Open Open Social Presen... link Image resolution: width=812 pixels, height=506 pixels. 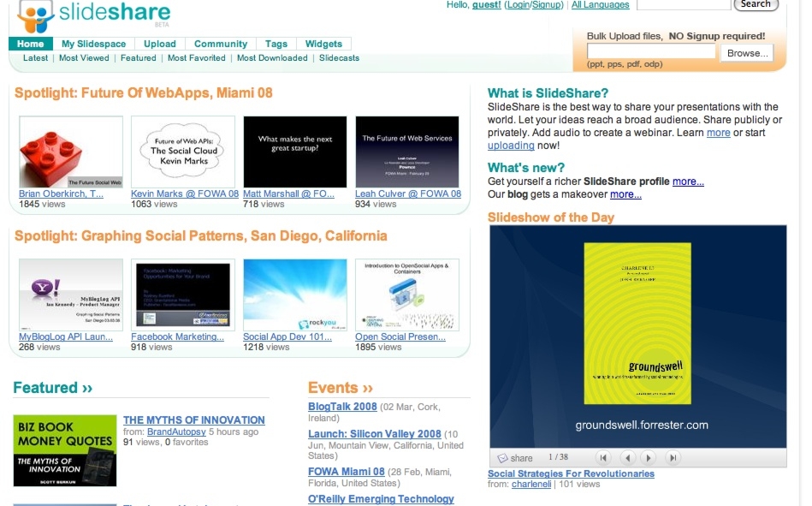point(400,337)
